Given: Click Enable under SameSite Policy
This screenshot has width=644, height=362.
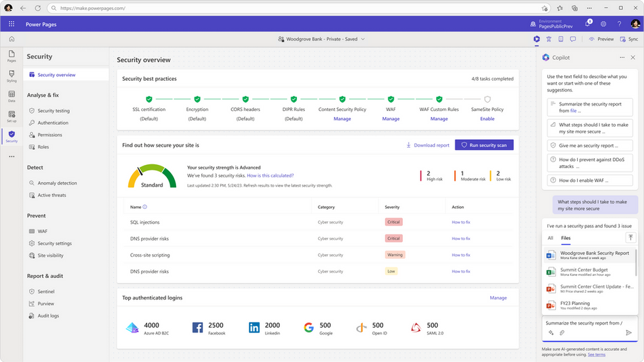Looking at the screenshot, I should 487,119.
